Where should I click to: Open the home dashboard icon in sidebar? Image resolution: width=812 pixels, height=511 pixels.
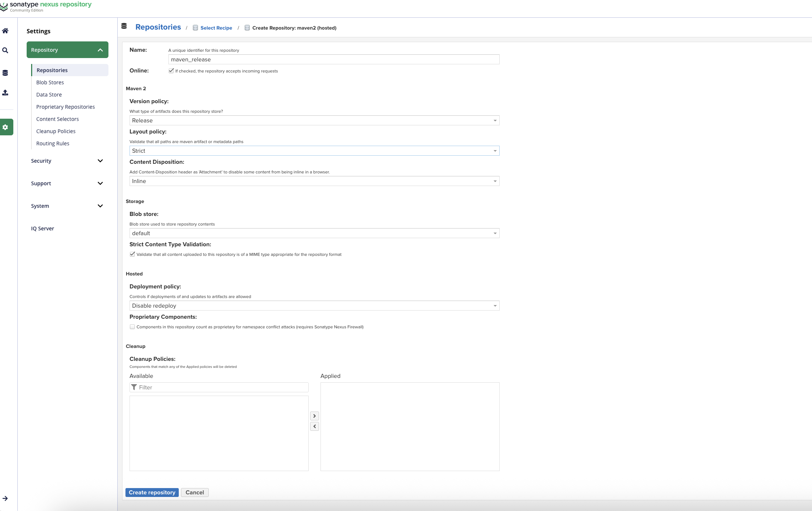tap(5, 31)
